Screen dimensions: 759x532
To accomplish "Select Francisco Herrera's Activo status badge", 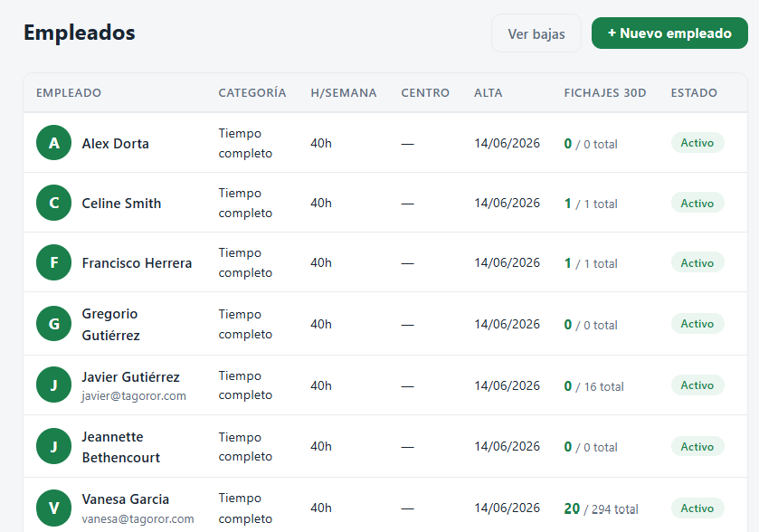I will 697,262.
